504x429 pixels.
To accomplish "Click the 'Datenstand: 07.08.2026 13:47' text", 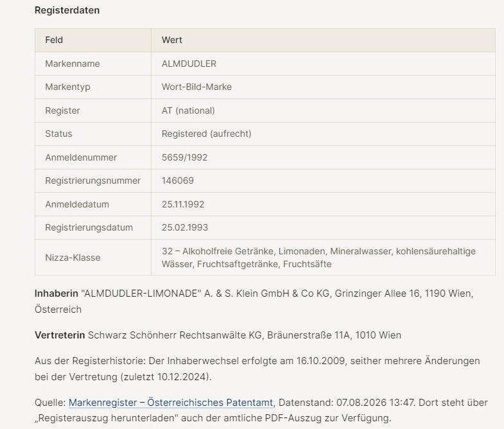I will 347,402.
